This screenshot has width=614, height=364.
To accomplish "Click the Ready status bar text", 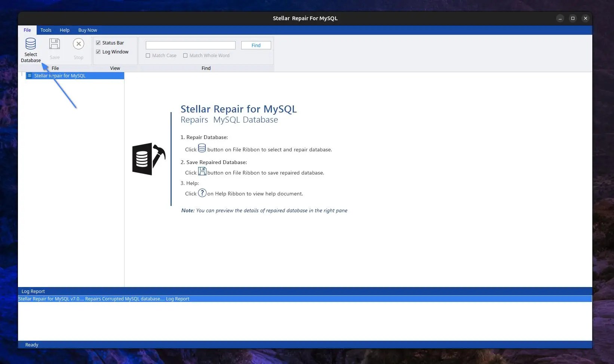I will point(32,345).
